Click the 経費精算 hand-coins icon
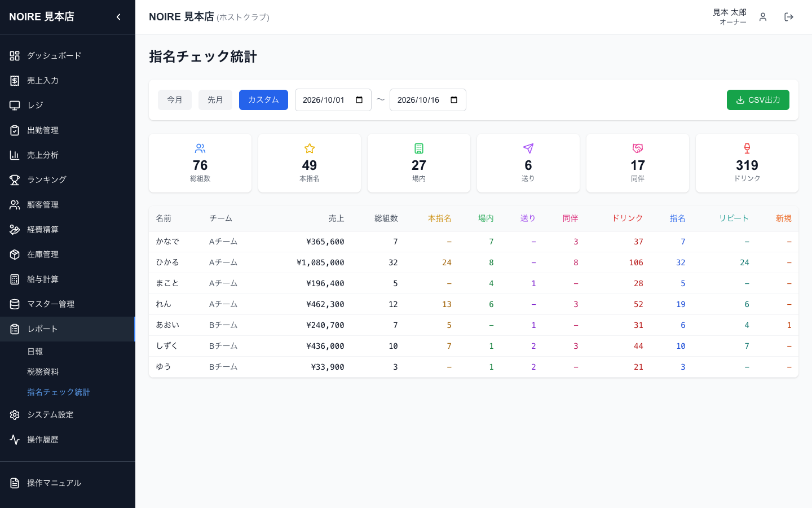 click(x=15, y=230)
